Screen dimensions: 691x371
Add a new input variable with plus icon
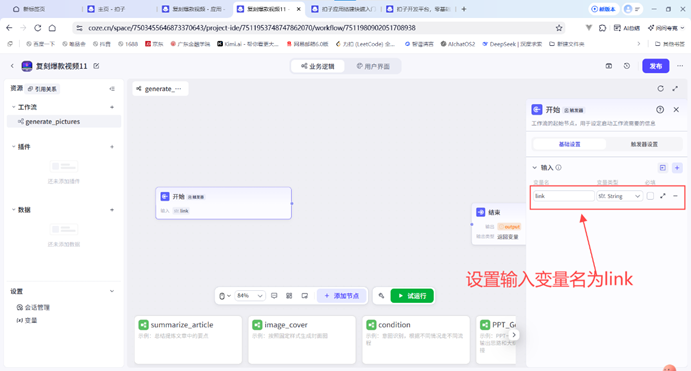tap(677, 167)
